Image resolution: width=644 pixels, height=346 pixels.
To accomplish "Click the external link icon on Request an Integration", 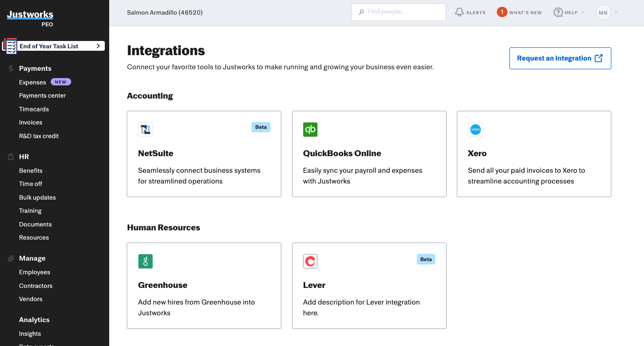I will pyautogui.click(x=599, y=58).
